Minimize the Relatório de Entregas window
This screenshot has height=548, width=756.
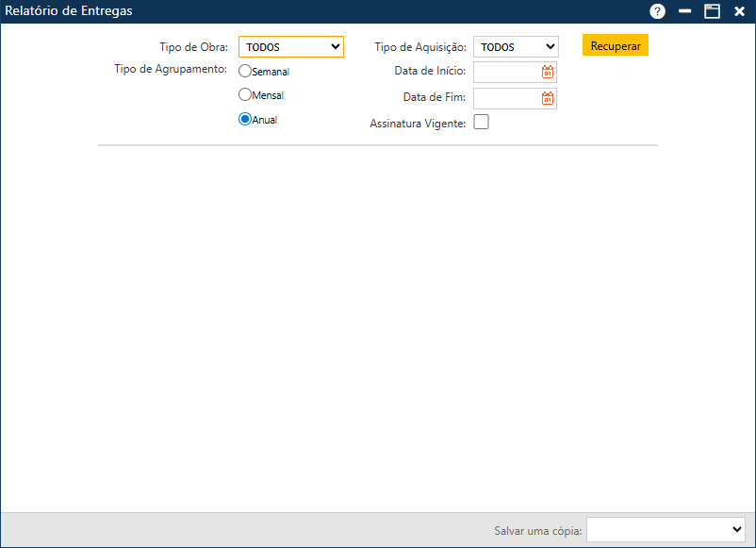[x=684, y=11]
